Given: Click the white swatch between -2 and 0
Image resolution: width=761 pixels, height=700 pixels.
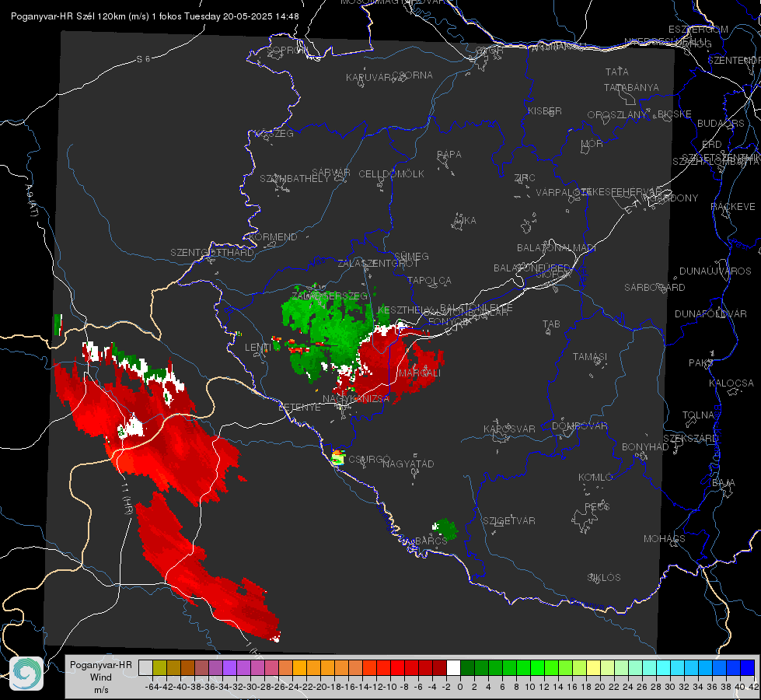Looking at the screenshot, I should point(453,667).
